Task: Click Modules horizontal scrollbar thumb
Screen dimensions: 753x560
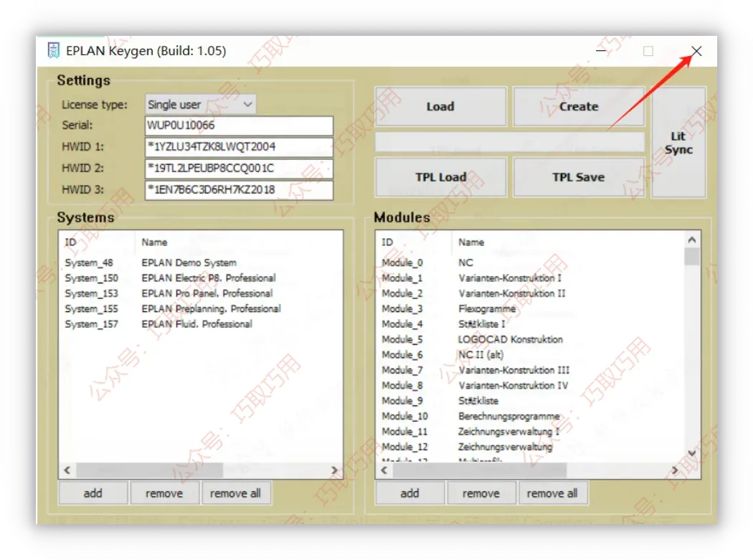Action: point(479,470)
